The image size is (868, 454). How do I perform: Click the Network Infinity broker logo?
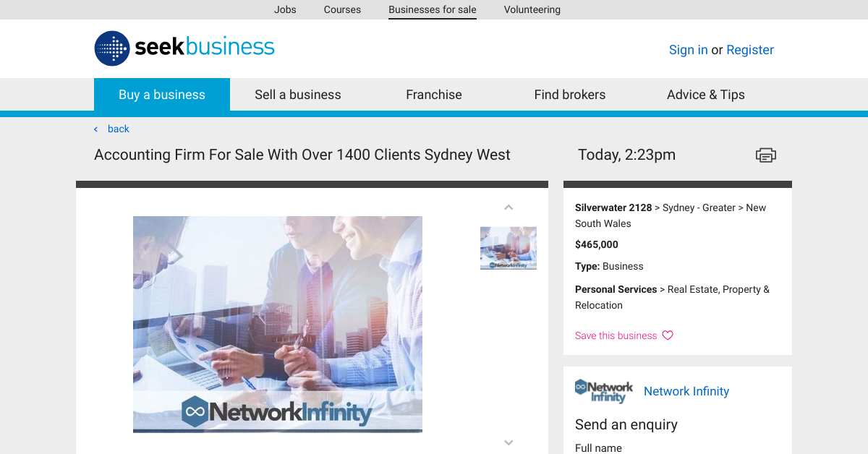603,390
